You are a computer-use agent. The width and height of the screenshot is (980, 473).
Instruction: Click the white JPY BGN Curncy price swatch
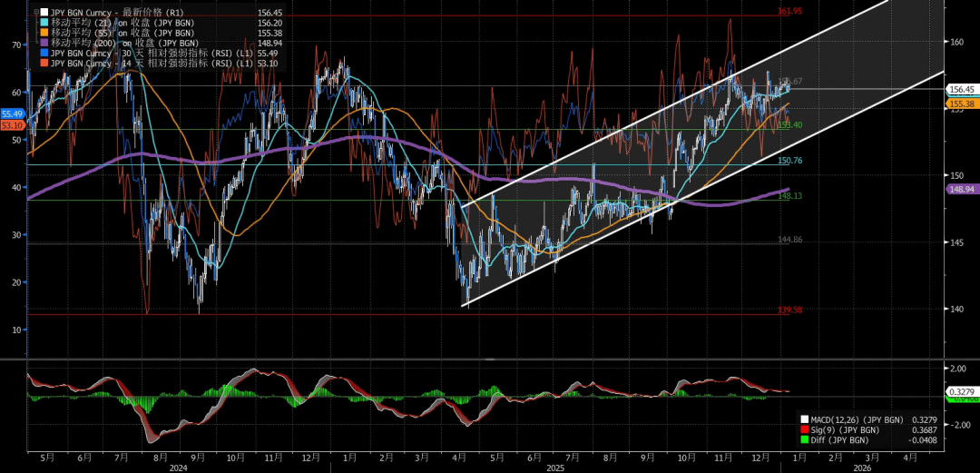click(45, 14)
